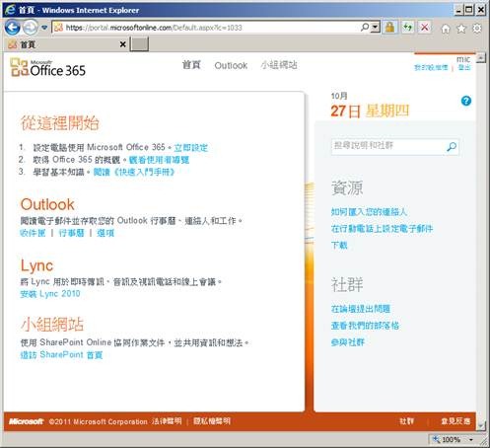
Task: Go back with the IE Back arrow
Action: pos(13,28)
